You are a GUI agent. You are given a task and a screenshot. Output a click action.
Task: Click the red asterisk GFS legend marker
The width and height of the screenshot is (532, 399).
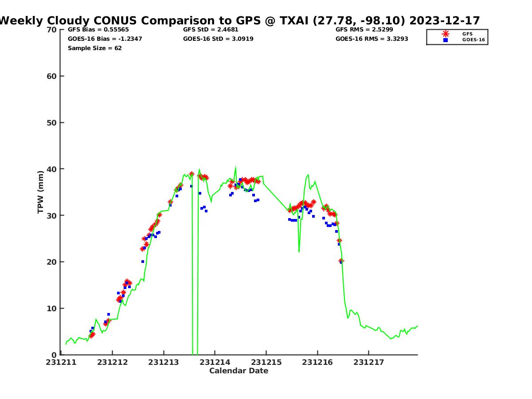(x=446, y=34)
